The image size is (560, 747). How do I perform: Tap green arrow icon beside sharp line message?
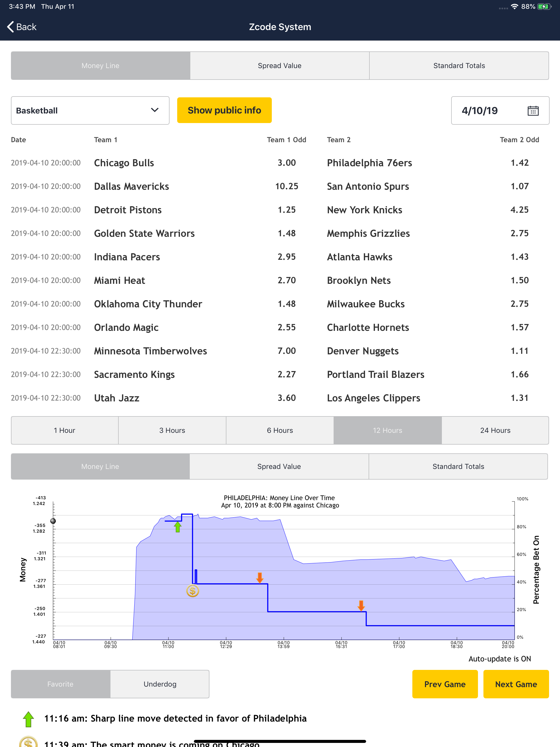click(x=29, y=719)
